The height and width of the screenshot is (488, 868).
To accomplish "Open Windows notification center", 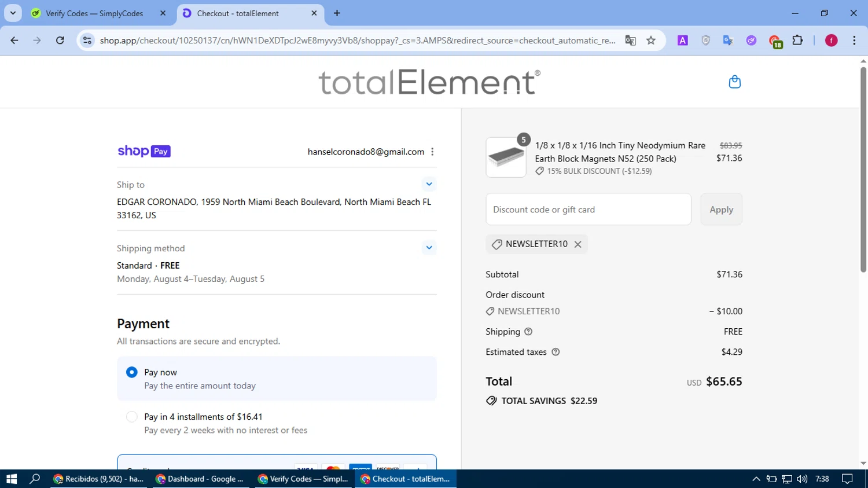I will 847,479.
